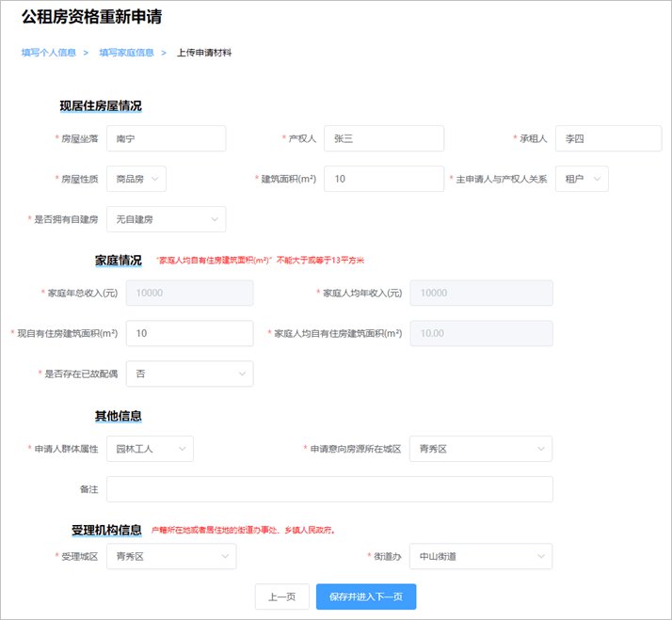Click the 备注 text field
The width and height of the screenshot is (672, 620).
pyautogui.click(x=329, y=489)
